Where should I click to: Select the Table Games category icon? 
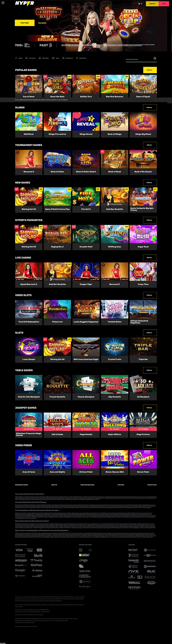point(63,58)
